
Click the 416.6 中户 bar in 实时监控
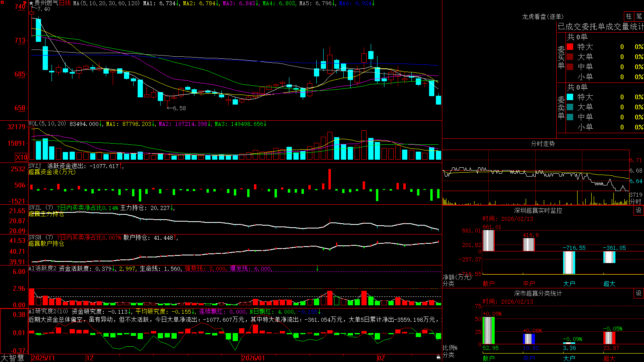529,245
